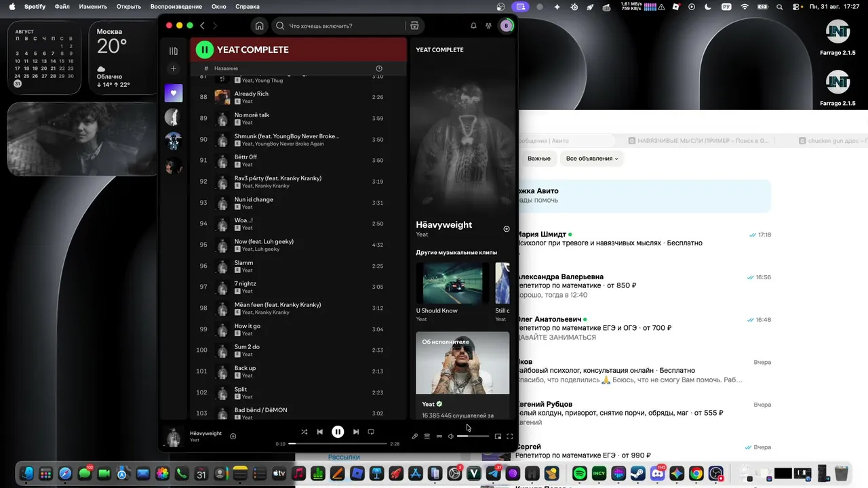Select the track Slamm
The image size is (868, 488).
pos(243,263)
